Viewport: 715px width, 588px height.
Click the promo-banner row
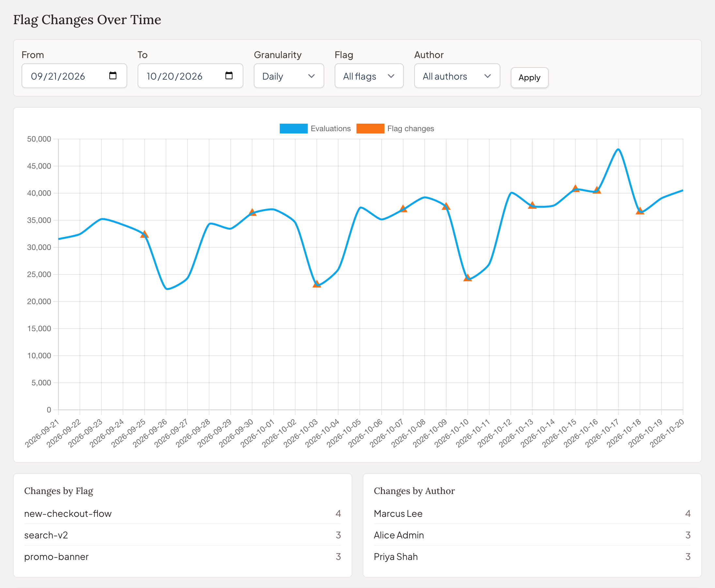pyautogui.click(x=182, y=557)
